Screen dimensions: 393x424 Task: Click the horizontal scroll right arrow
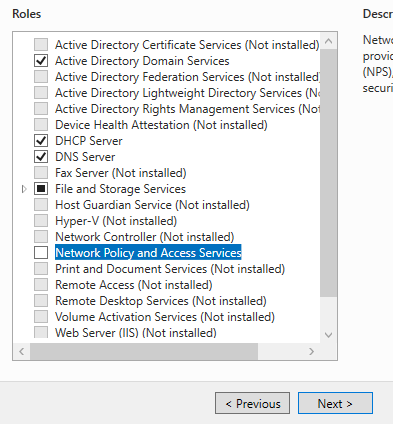tap(311, 351)
